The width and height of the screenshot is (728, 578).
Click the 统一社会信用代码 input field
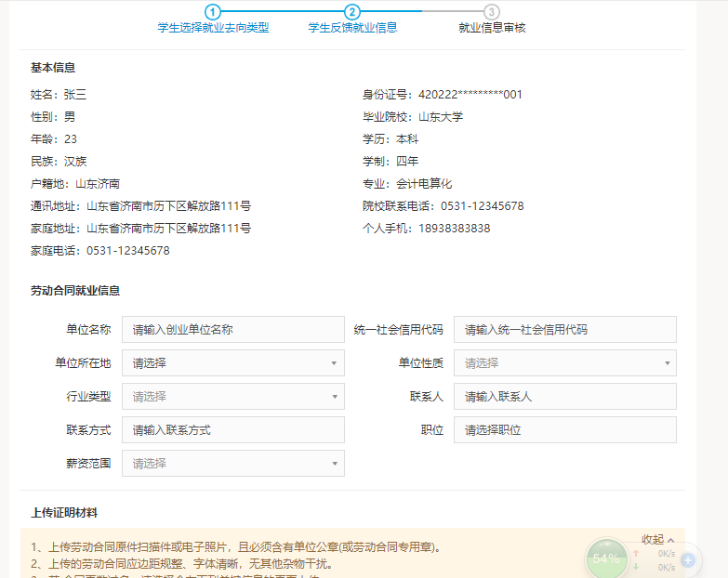click(564, 330)
